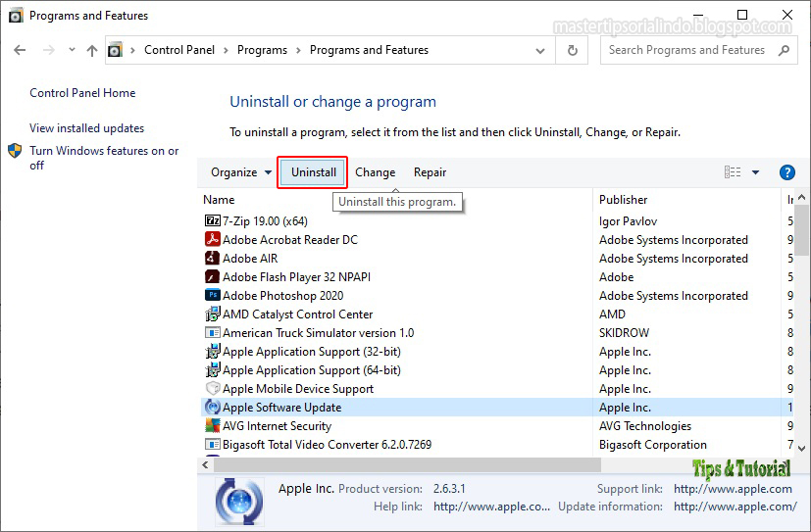811x532 pixels.
Task: Click the Adobe Flash Player icon
Action: [x=213, y=277]
